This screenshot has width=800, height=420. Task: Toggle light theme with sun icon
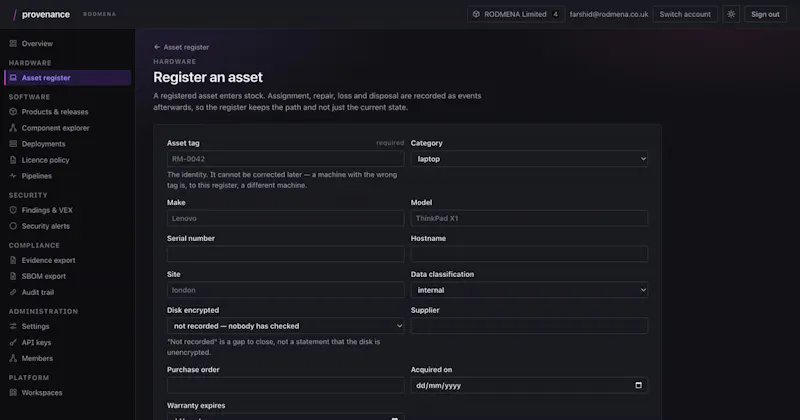coord(731,14)
